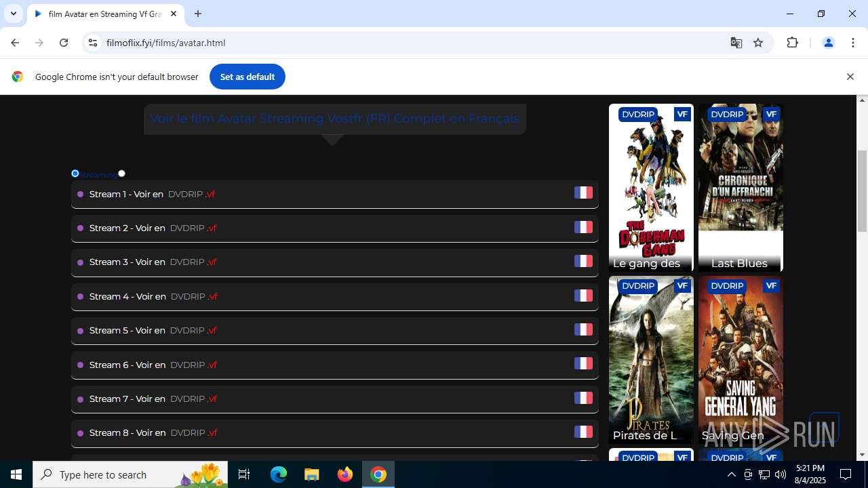Select the first Streaming radio button
This screenshot has width=868, height=488.
point(75,174)
